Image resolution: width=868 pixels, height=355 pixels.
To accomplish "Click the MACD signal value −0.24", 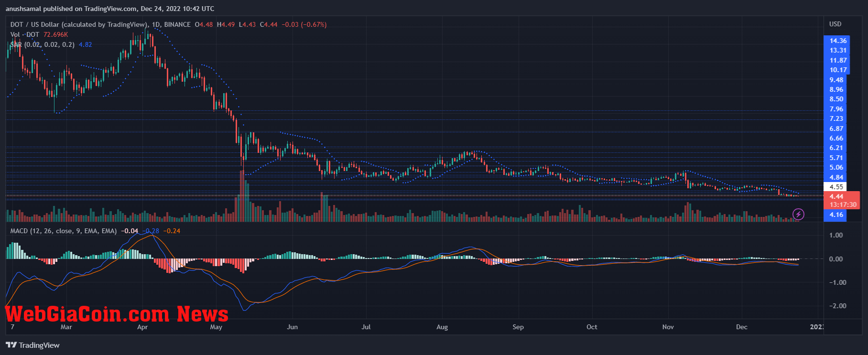I will (x=172, y=231).
